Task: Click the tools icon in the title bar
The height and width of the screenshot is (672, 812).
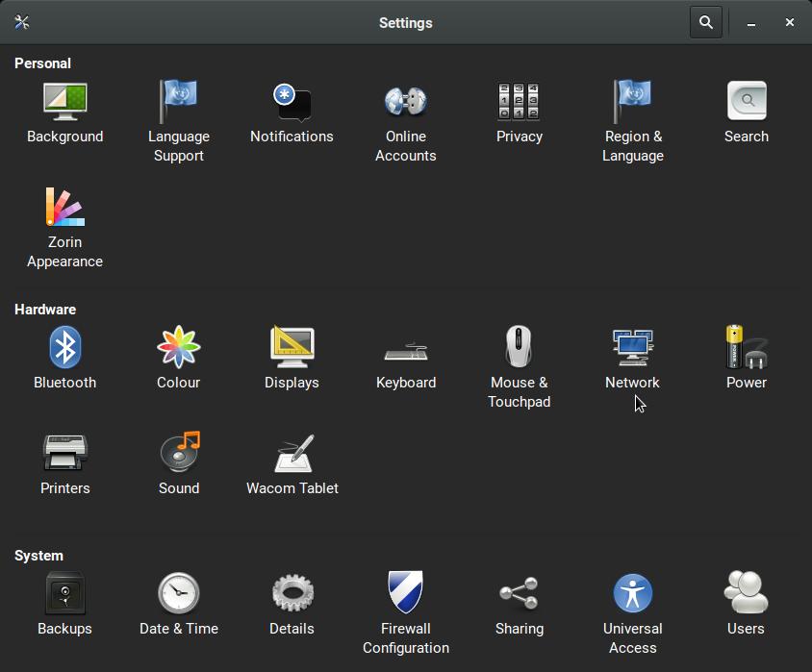Action: (21, 22)
